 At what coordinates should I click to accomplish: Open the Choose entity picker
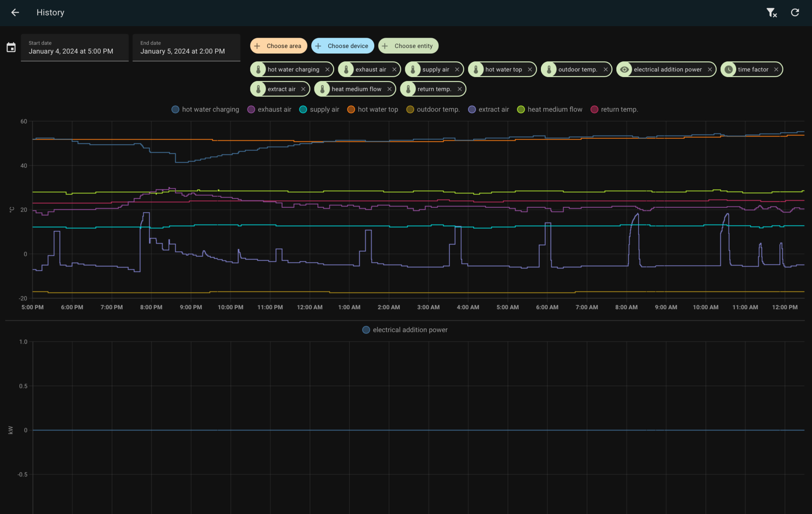pyautogui.click(x=408, y=46)
